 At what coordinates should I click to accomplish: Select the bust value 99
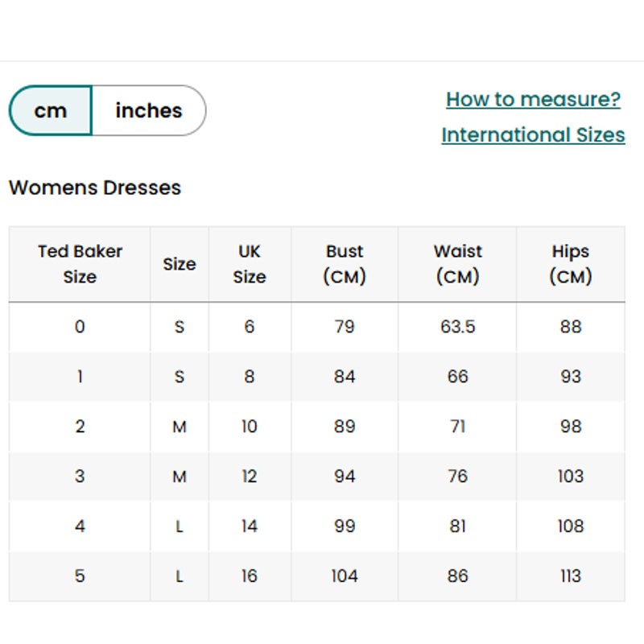[345, 526]
